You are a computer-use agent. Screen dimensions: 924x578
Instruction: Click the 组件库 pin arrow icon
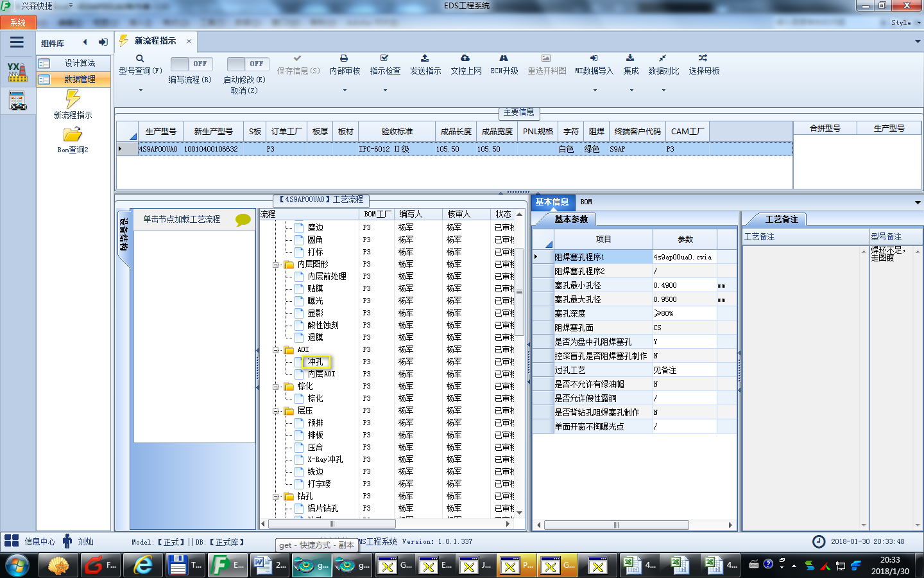103,42
